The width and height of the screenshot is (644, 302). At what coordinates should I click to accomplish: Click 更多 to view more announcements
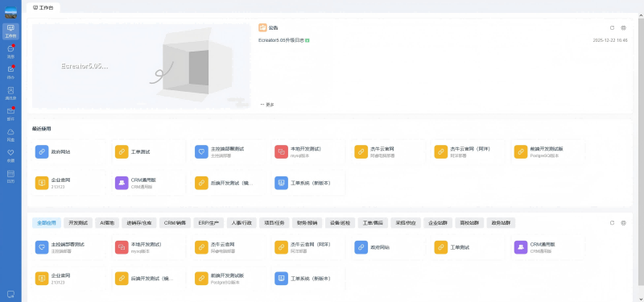[267, 105]
